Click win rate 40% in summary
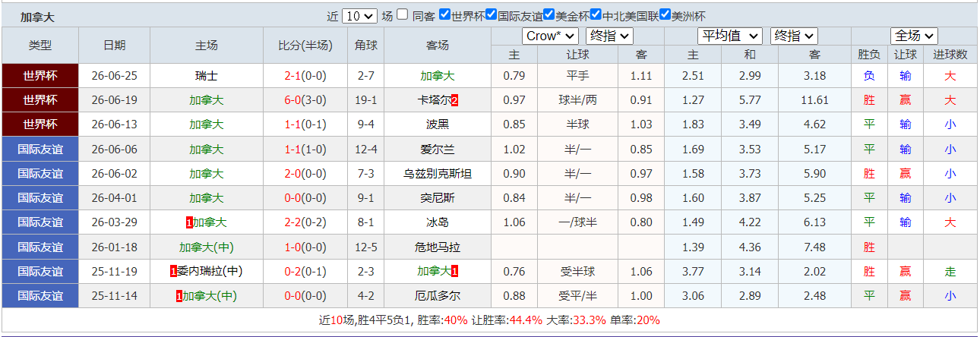Screen dimensions: 980x337 (456, 320)
